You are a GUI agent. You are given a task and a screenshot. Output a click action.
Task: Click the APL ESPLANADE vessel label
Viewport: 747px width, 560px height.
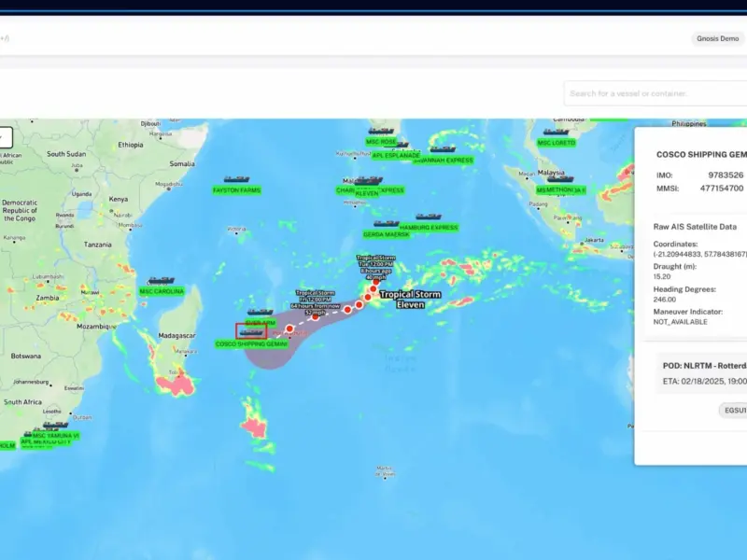(x=396, y=155)
